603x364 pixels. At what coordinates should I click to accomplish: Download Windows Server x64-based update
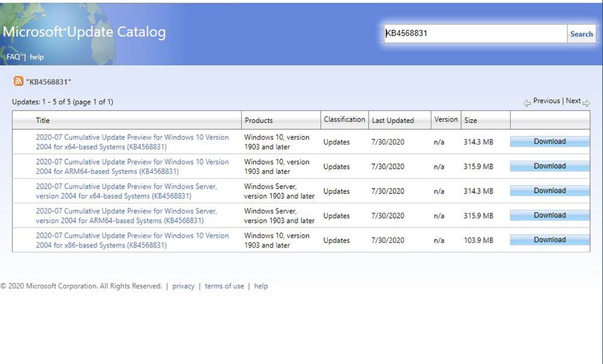coord(549,191)
